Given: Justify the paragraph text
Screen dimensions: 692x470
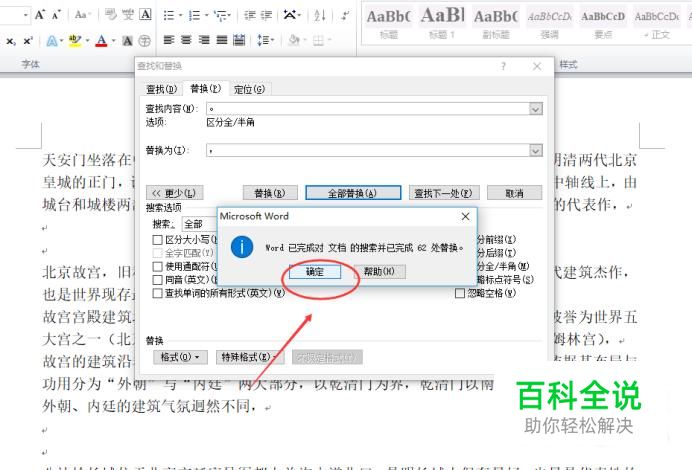Looking at the screenshot, I should [x=222, y=40].
